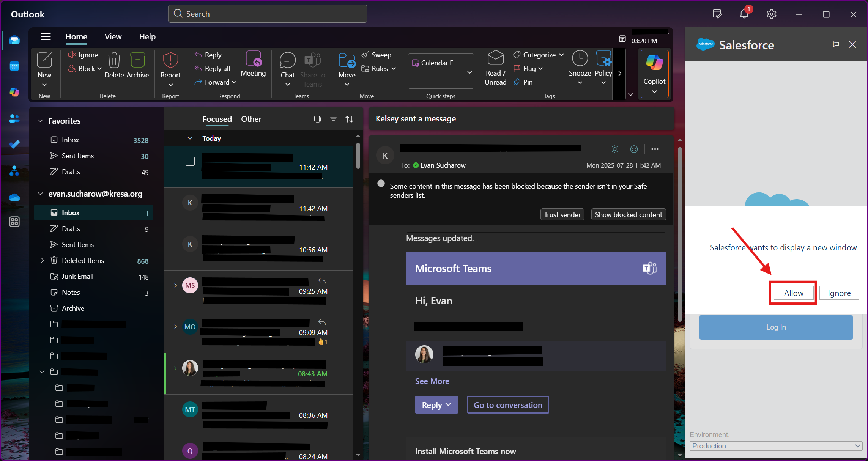Open the Block dropdown arrow
Viewport: 868px width, 461px height.
coord(99,69)
